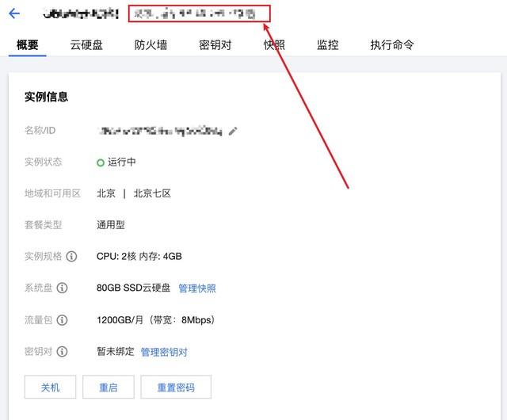Click the info icon next to 流量包

62,320
